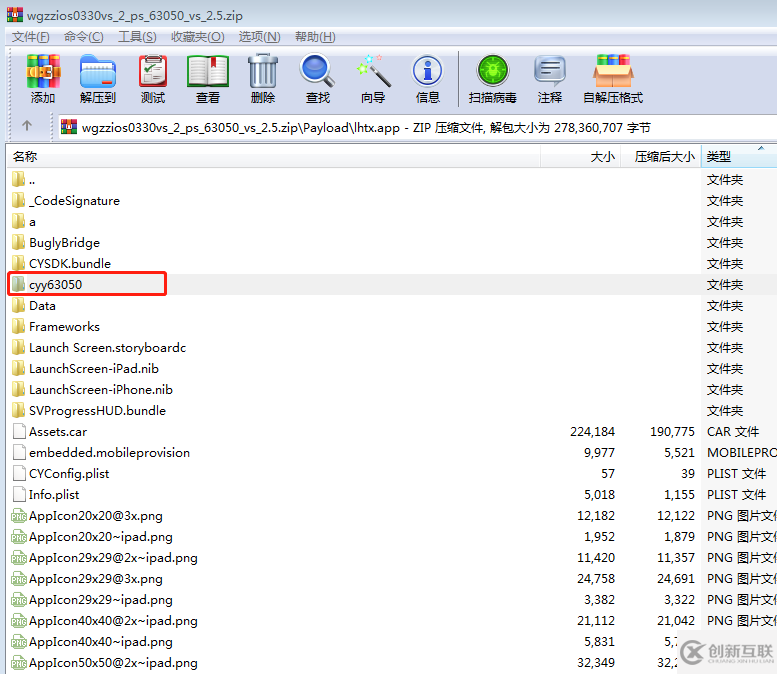Image resolution: width=777 pixels, height=674 pixels.
Task: Select the embedded.mobileprovision file
Action: pyautogui.click(x=101, y=452)
